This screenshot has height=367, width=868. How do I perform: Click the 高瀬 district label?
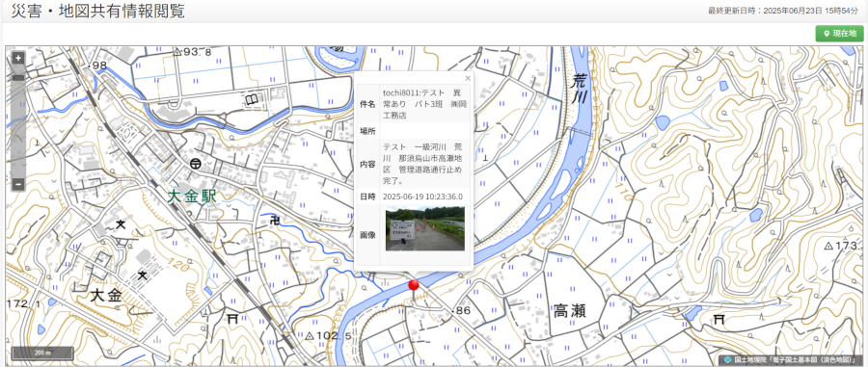click(570, 312)
